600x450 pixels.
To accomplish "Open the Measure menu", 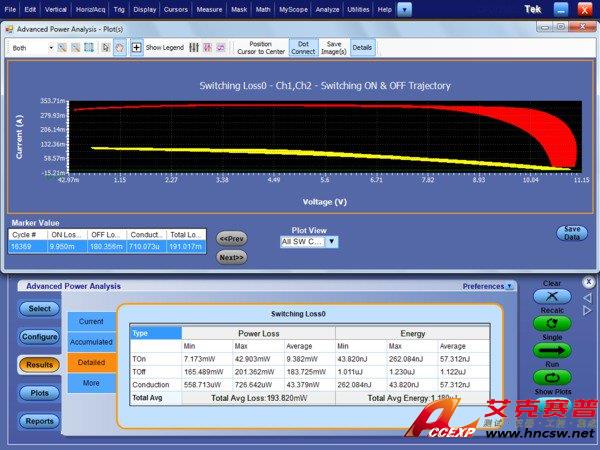I will (209, 9).
